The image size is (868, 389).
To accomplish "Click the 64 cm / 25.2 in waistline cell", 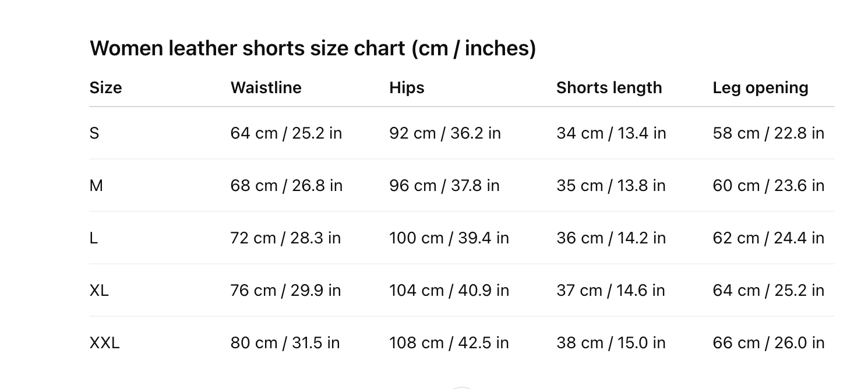I will (286, 133).
